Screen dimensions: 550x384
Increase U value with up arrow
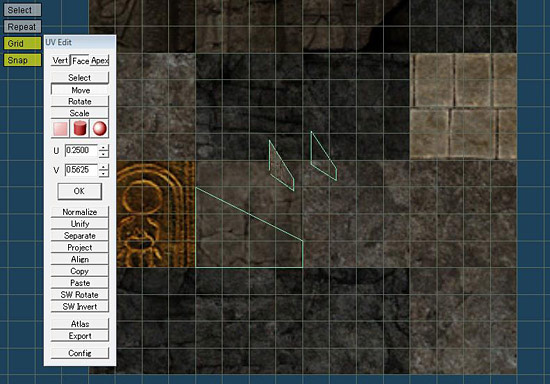coord(103,147)
